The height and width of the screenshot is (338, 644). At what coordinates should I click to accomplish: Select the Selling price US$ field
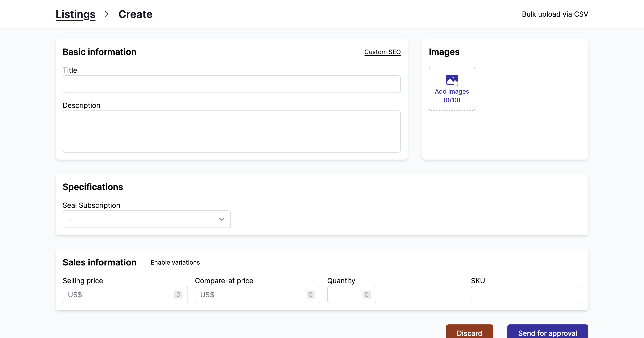117,294
